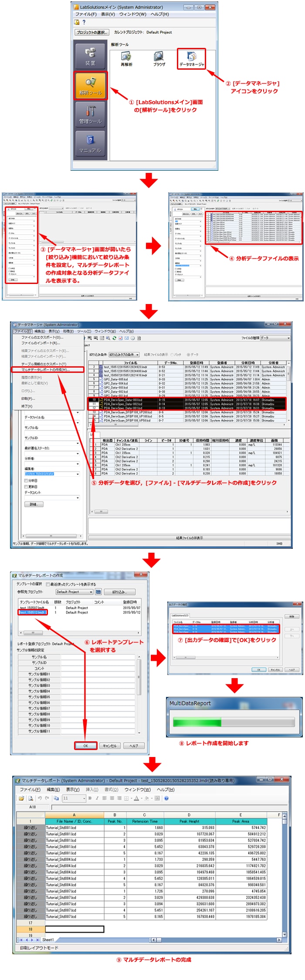This screenshot has width=305, height=980.
Task: Toggle 更新日 checkbox in data manager
Action: tap(26, 487)
